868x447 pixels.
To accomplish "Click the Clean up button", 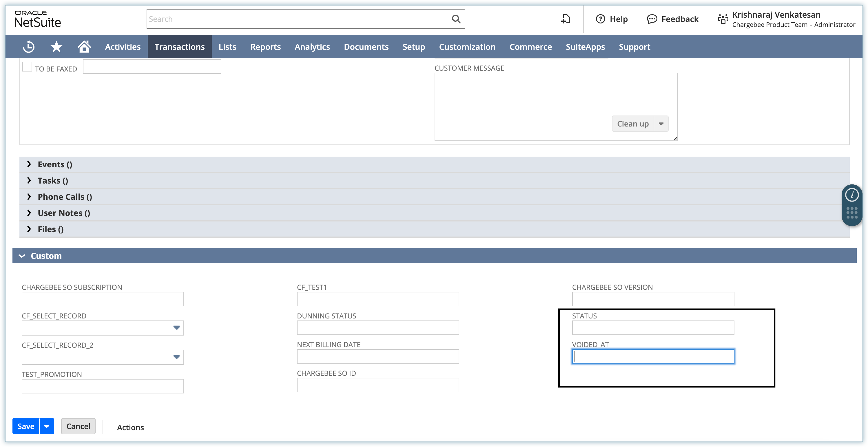I will coord(633,124).
